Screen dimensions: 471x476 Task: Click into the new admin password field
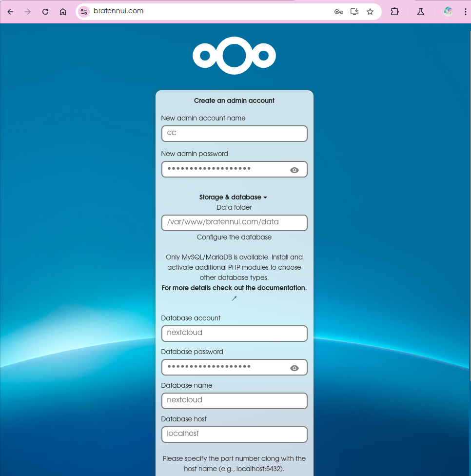pyautogui.click(x=235, y=169)
